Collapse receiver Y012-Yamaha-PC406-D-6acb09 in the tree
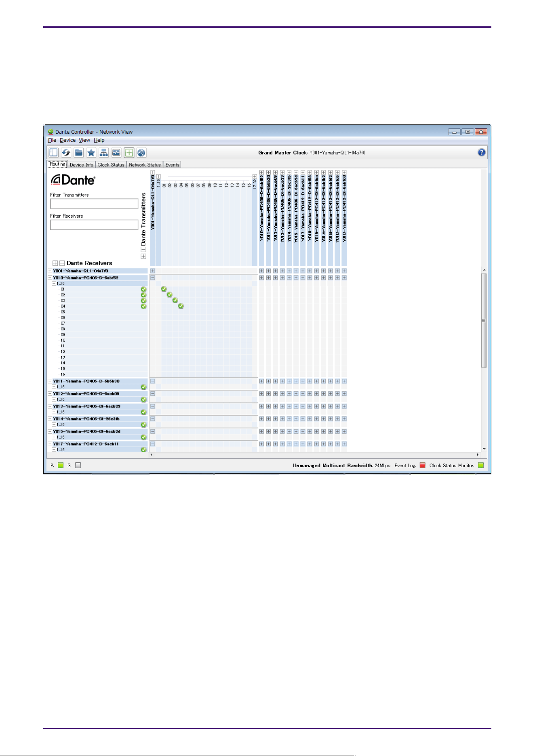535x756 pixels. [50, 394]
